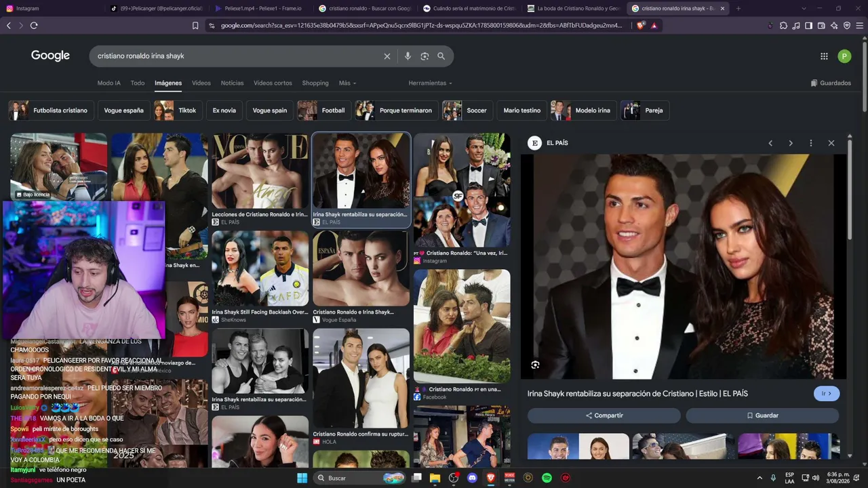868x488 pixels.
Task: Show previous image in preview panel
Action: coord(770,143)
